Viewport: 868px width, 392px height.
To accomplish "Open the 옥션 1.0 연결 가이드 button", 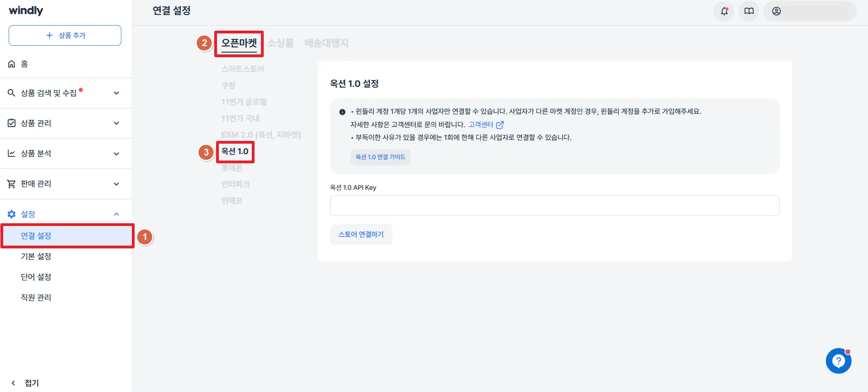I will tap(380, 157).
